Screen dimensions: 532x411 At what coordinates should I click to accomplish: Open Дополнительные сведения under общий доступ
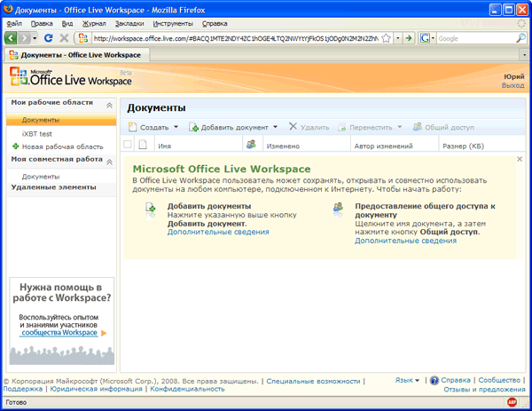(405, 241)
